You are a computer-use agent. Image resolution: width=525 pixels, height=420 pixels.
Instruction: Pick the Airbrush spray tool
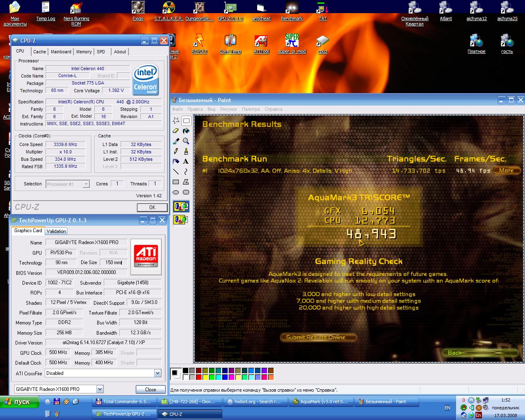176,162
